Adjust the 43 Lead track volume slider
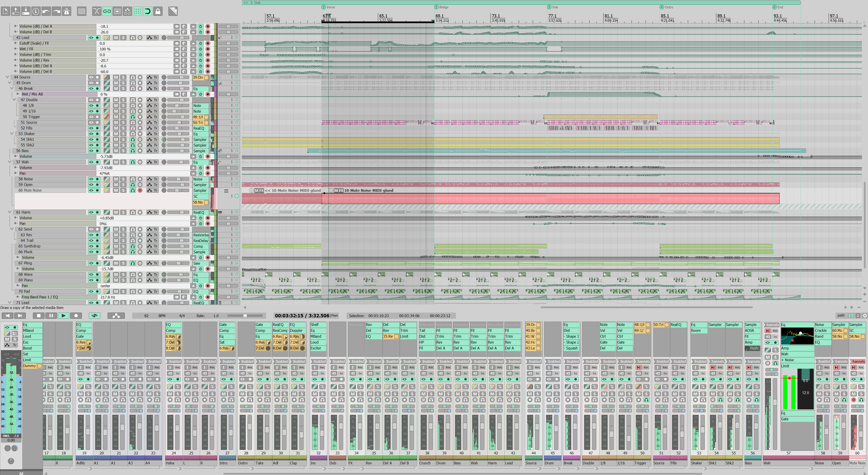868x475 pixels. coord(178,38)
